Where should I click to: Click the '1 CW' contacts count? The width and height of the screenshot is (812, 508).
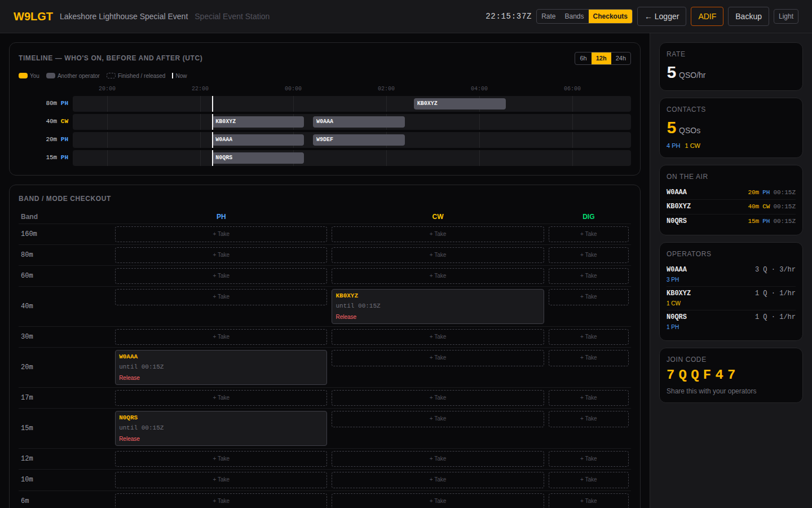click(x=692, y=146)
